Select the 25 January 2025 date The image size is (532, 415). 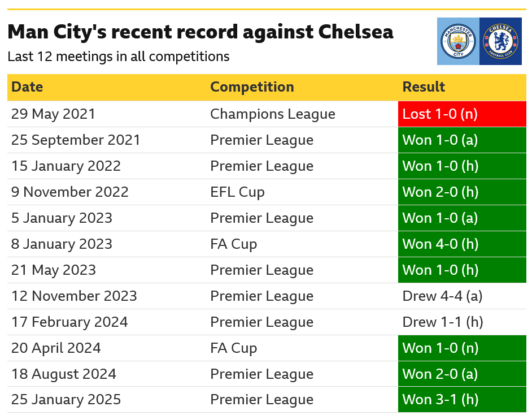[x=66, y=400]
